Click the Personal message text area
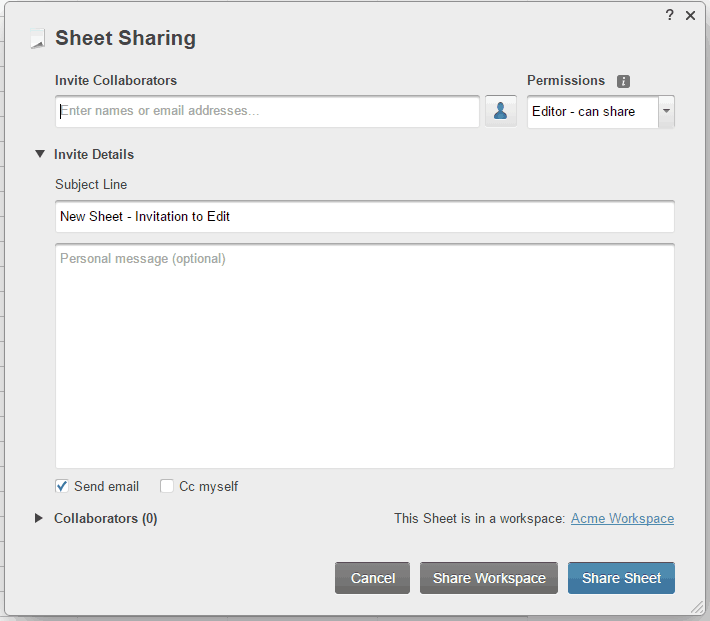The height and width of the screenshot is (621, 710). [364, 355]
